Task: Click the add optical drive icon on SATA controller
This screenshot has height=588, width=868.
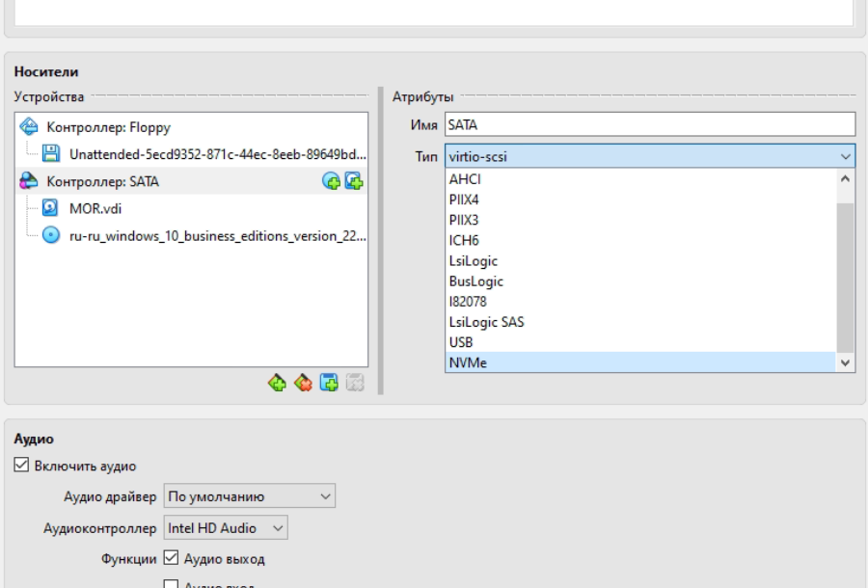Action: tap(333, 181)
